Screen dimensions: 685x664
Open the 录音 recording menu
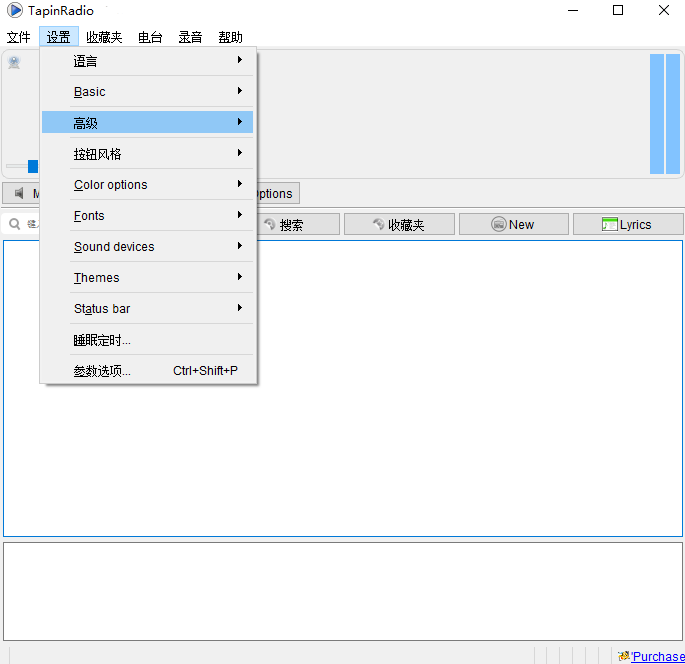(190, 37)
